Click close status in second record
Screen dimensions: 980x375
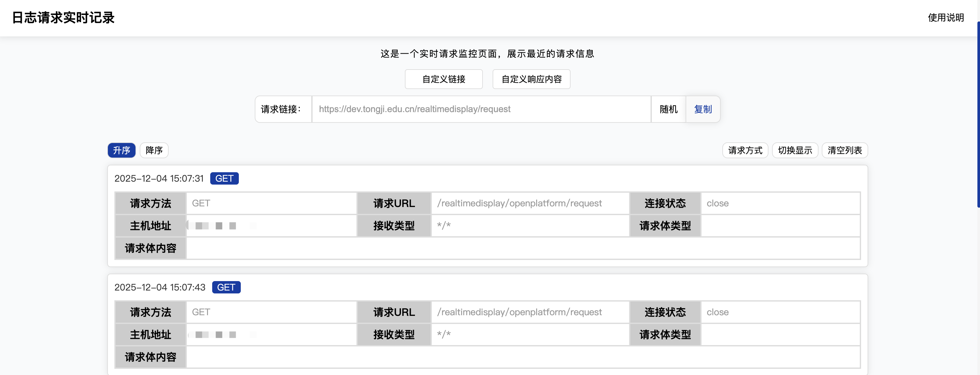coord(717,312)
